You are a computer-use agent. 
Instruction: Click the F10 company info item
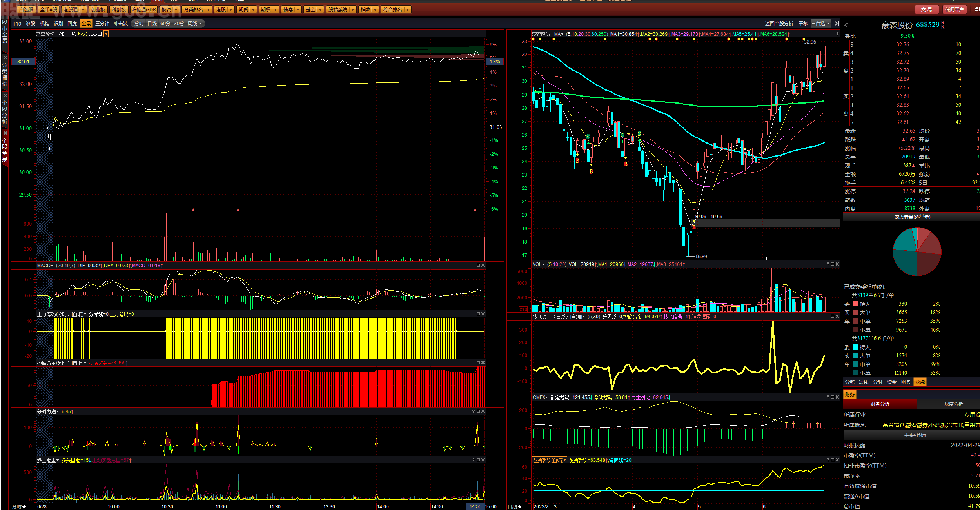pos(17,24)
